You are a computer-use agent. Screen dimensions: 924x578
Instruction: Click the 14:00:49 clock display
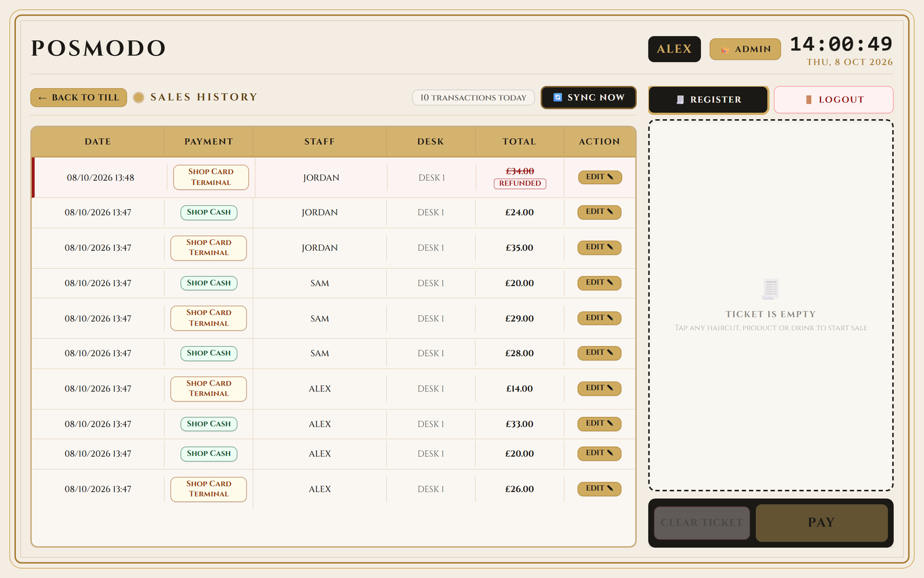(841, 44)
